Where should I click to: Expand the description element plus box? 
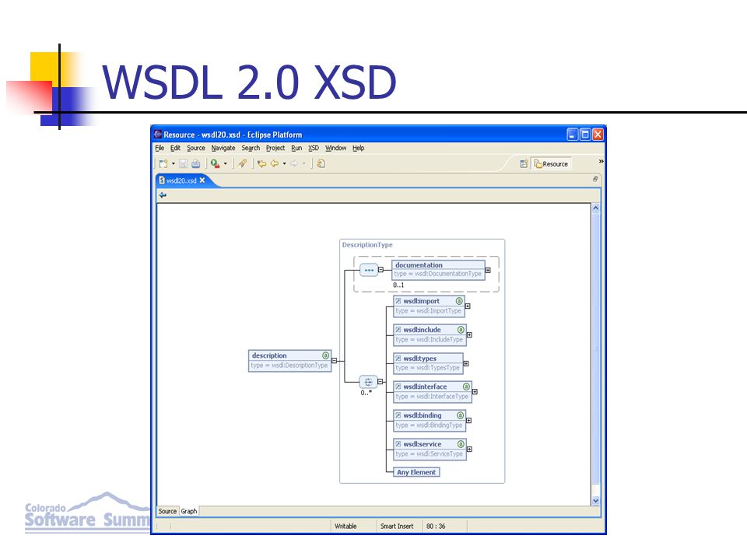pyautogui.click(x=334, y=361)
